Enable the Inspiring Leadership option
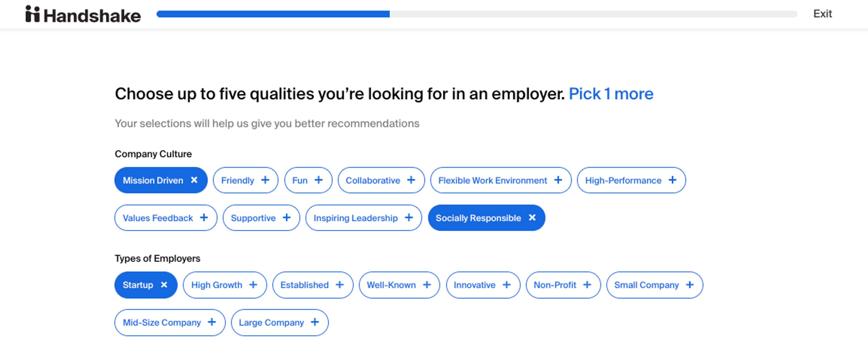This screenshot has width=868, height=354. 363,218
